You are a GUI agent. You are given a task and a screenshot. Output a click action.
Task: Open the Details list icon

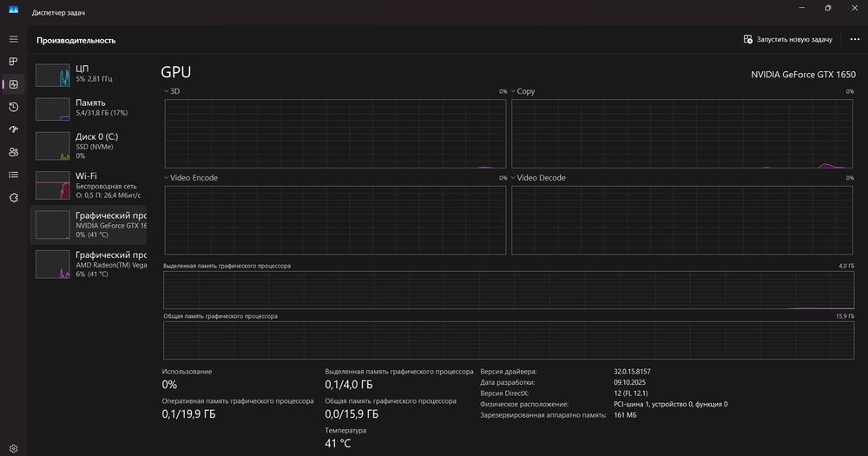click(13, 175)
